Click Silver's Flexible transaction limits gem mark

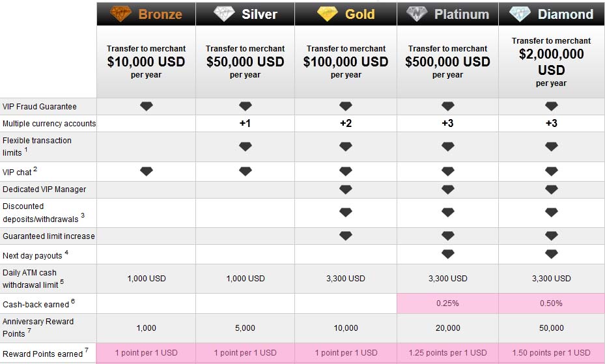(245, 147)
